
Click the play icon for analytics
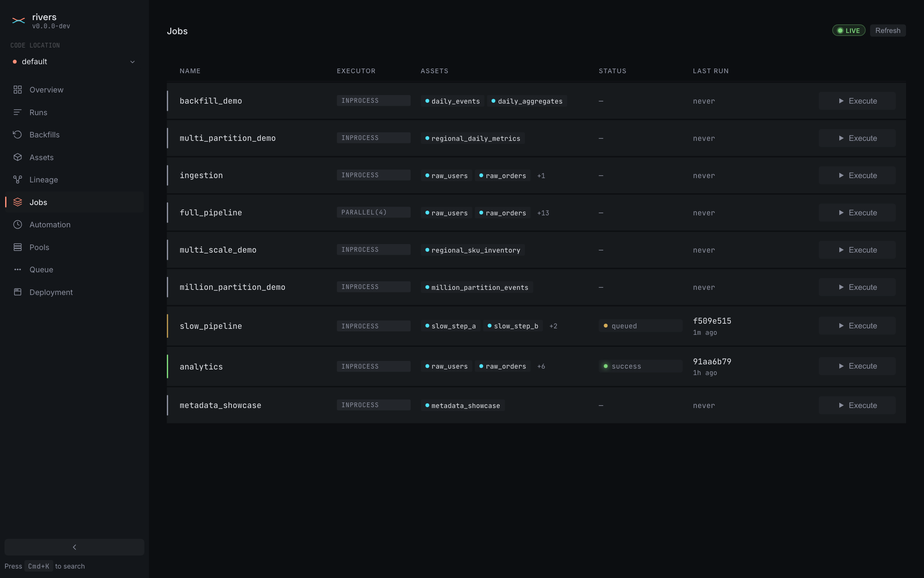[x=841, y=366]
